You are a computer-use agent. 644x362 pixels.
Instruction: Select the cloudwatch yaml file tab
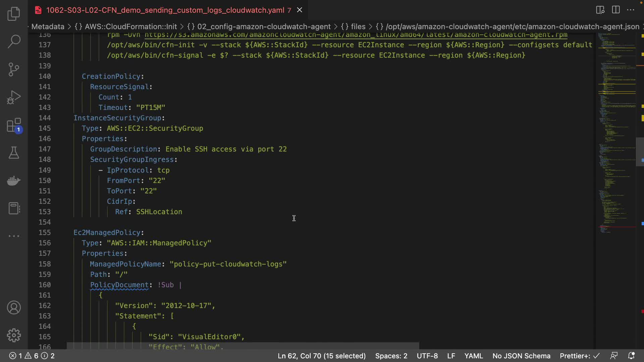[165, 10]
